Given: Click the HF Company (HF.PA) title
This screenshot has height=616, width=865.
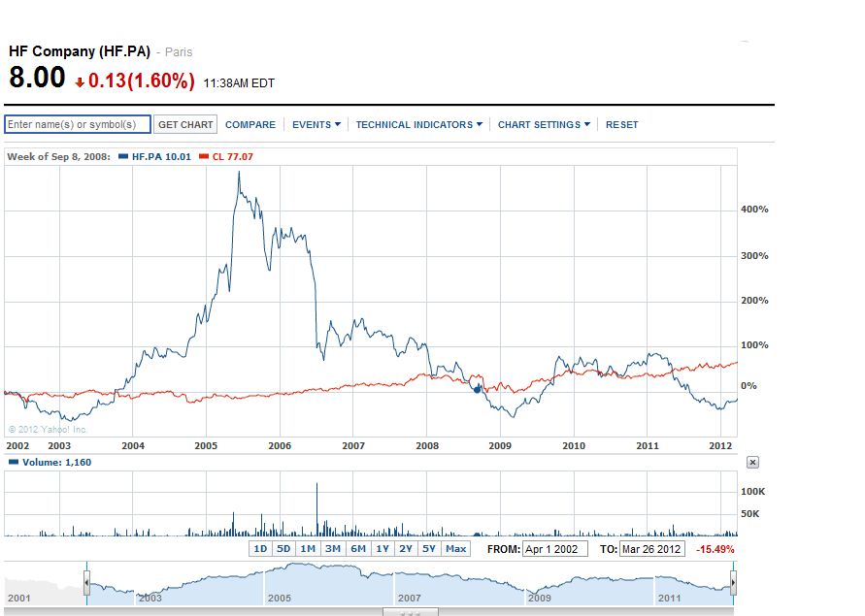Looking at the screenshot, I should click(80, 51).
